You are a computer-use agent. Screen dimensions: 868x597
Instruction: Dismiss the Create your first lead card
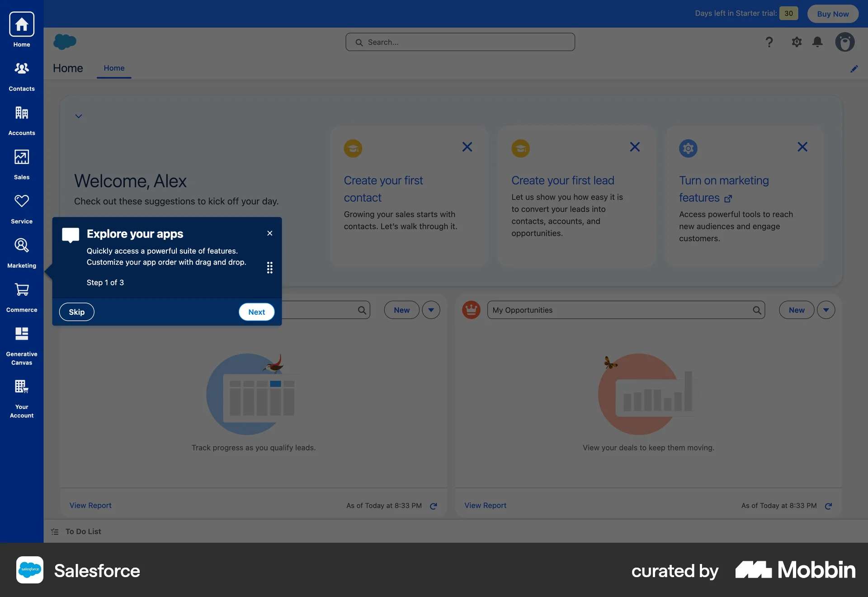click(635, 147)
